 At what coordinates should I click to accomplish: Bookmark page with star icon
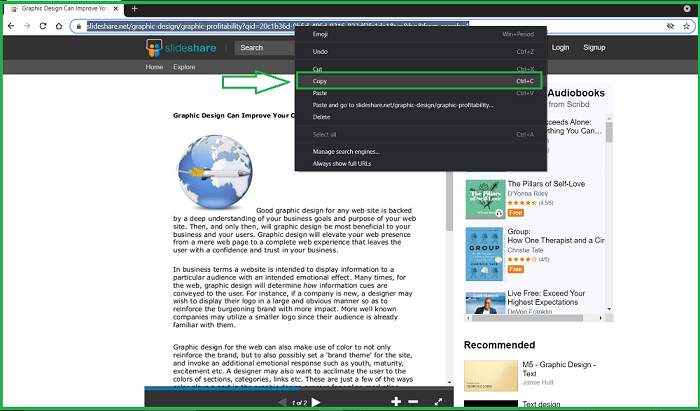tap(686, 26)
